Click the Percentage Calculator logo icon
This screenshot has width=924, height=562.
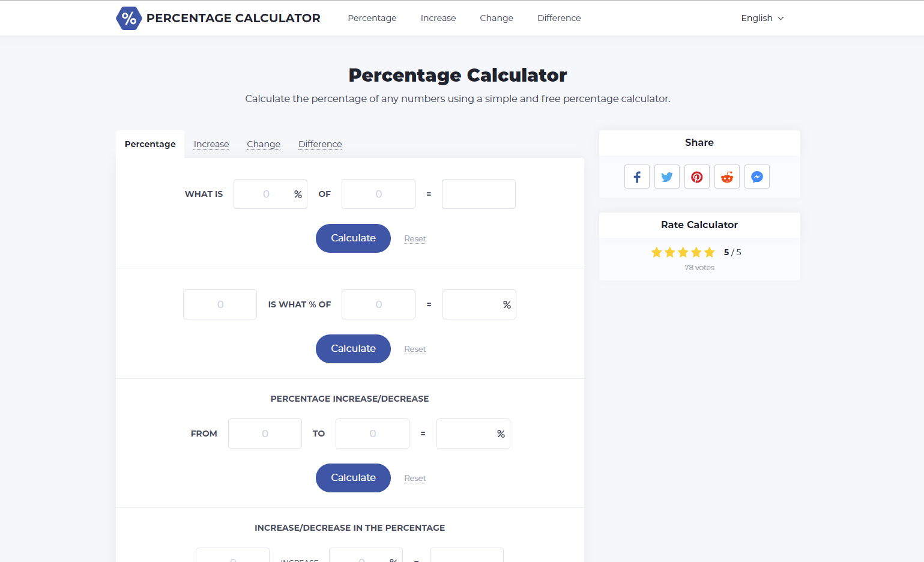point(128,18)
